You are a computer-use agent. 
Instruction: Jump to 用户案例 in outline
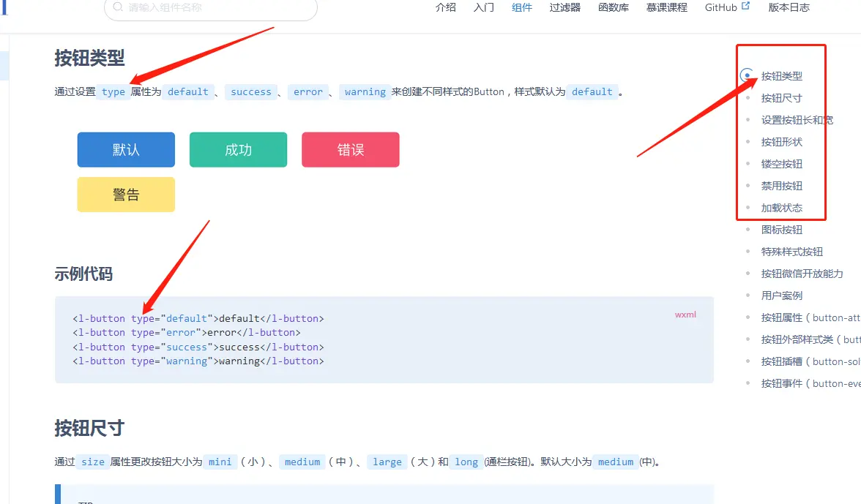click(x=781, y=296)
